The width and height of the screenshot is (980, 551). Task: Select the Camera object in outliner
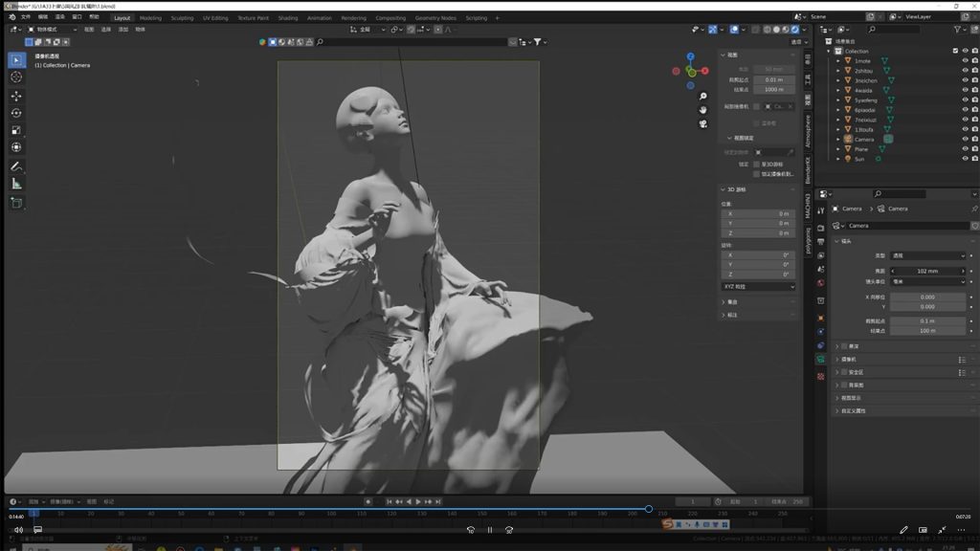(864, 139)
